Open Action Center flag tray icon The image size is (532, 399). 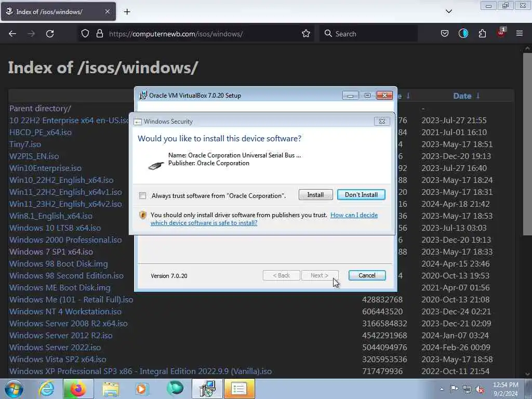coord(454,389)
